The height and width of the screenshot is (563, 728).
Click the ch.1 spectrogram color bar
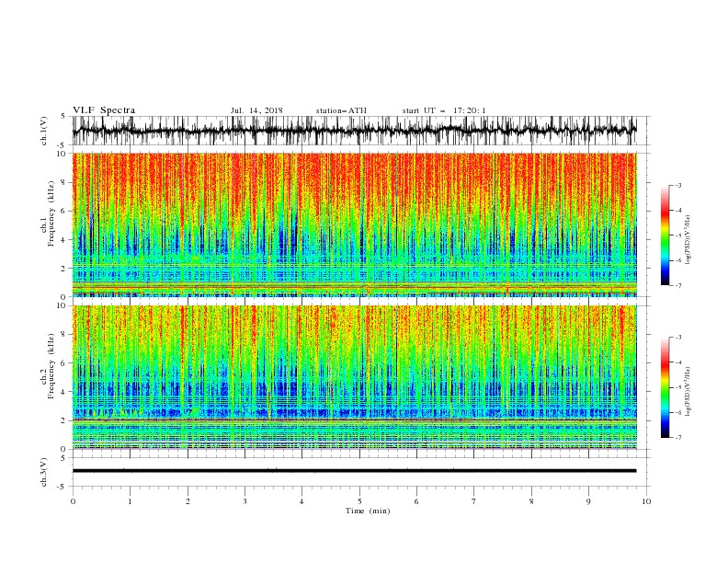(x=665, y=236)
